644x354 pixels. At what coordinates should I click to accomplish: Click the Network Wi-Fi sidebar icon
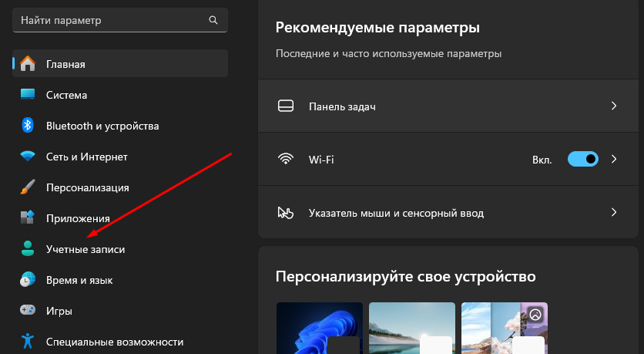[28, 157]
